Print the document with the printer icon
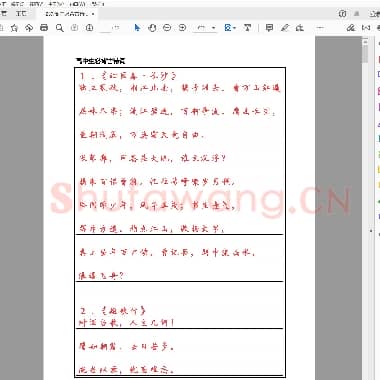This screenshot has width=380, height=380. click(x=44, y=28)
